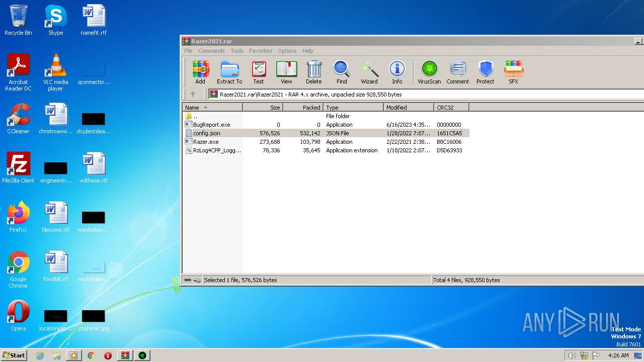Sort by Type column header
This screenshot has width=644, height=362.
(353, 107)
